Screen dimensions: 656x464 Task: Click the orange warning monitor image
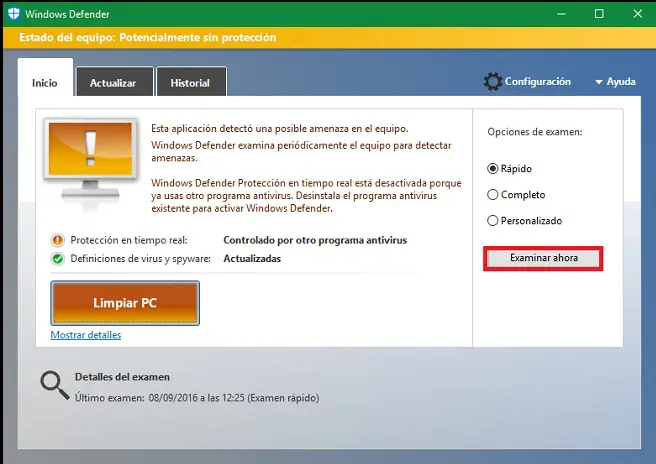coord(90,159)
